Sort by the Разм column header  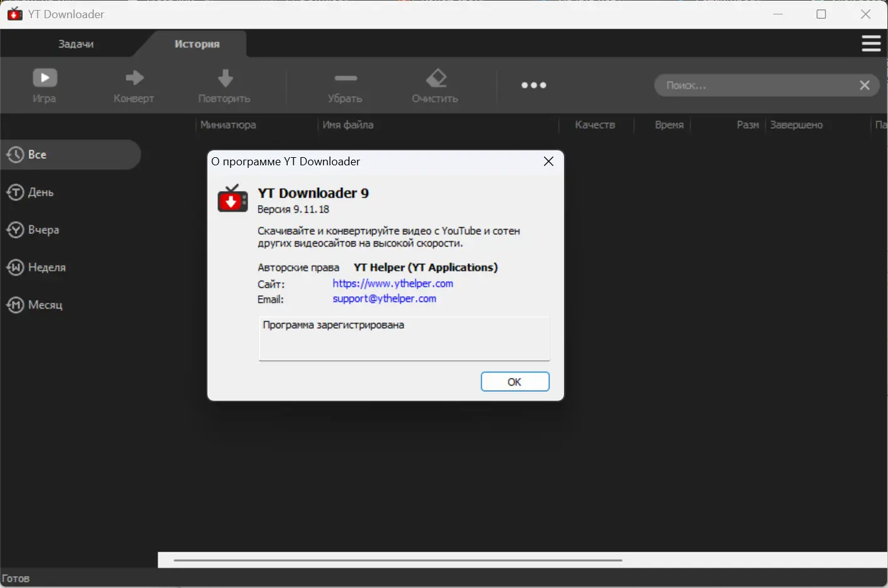[x=748, y=125]
